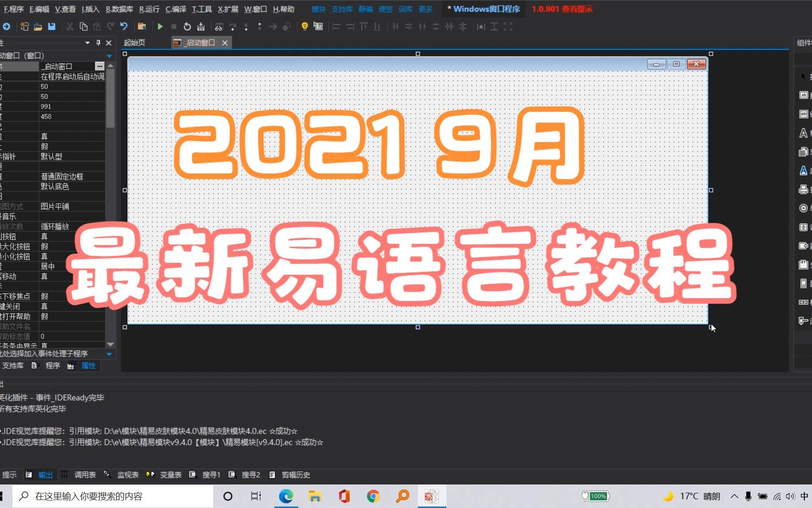Open the event handler subroutine dropdown
Screen dimensions: 812x508
click(x=109, y=354)
